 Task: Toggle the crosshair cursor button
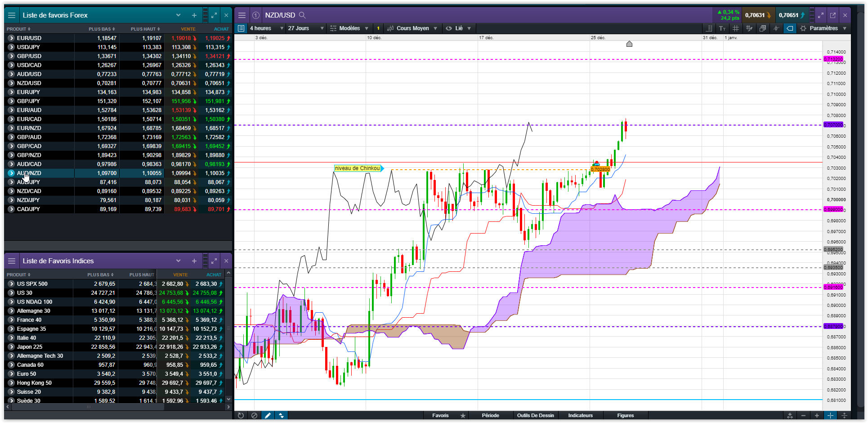(830, 415)
